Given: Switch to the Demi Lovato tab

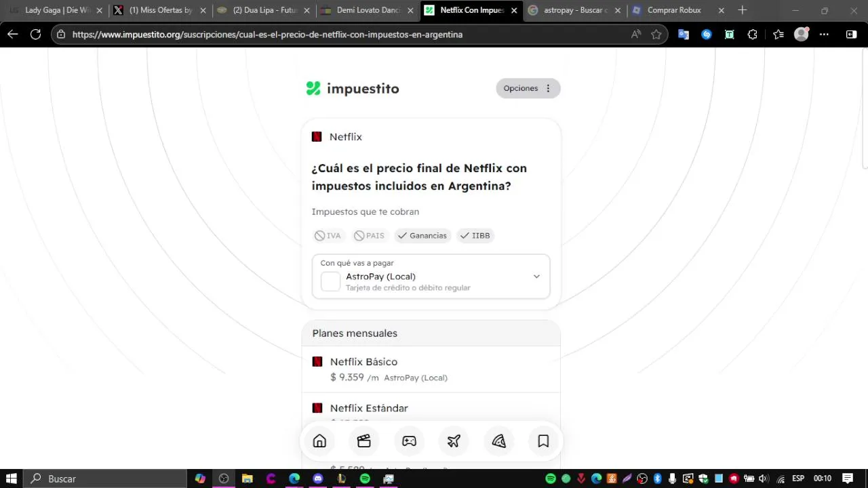Looking at the screenshot, I should click(368, 10).
